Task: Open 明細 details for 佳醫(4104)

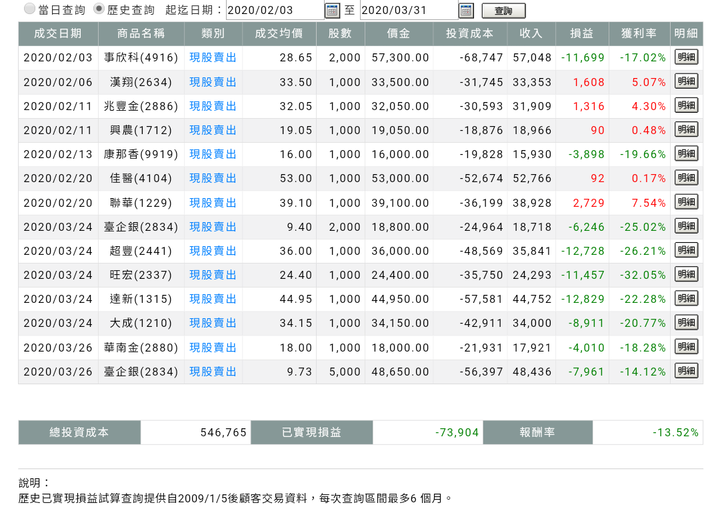Action: [x=686, y=178]
